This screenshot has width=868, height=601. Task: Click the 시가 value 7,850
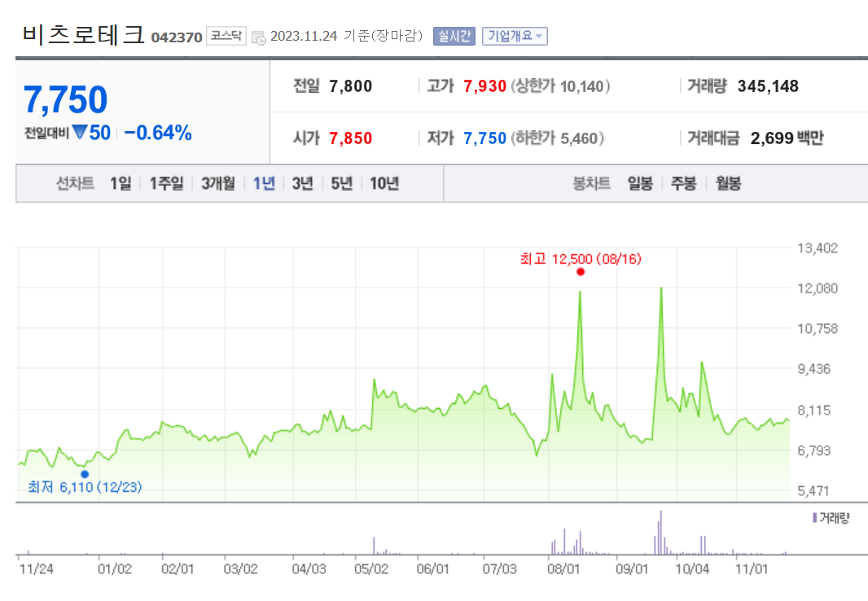pyautogui.click(x=350, y=138)
